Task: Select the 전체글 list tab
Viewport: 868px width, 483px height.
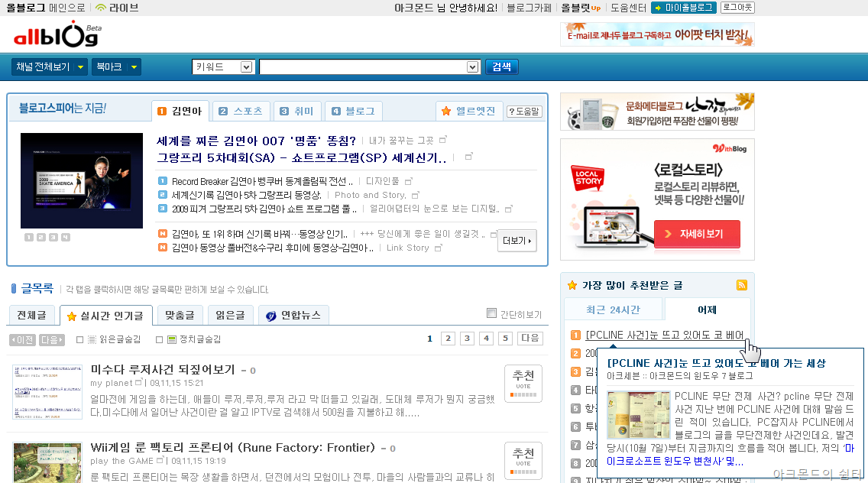Action: tap(31, 315)
